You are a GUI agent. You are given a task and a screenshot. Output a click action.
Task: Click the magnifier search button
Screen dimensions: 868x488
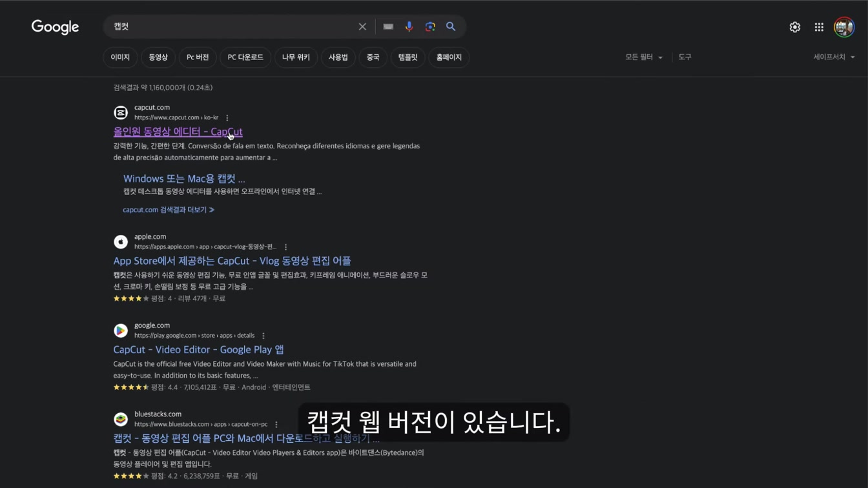451,26
